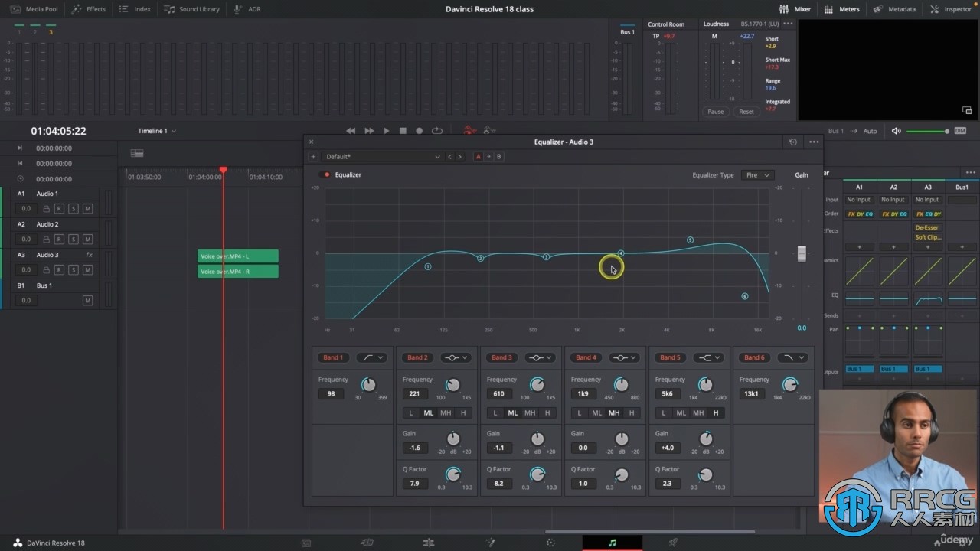Select MH range for Band 4
980x551 pixels.
pyautogui.click(x=614, y=412)
